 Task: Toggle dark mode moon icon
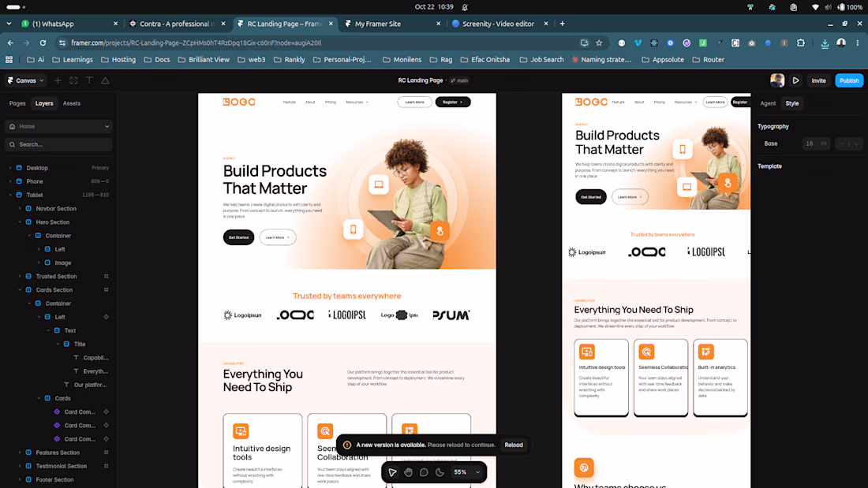tap(440, 472)
